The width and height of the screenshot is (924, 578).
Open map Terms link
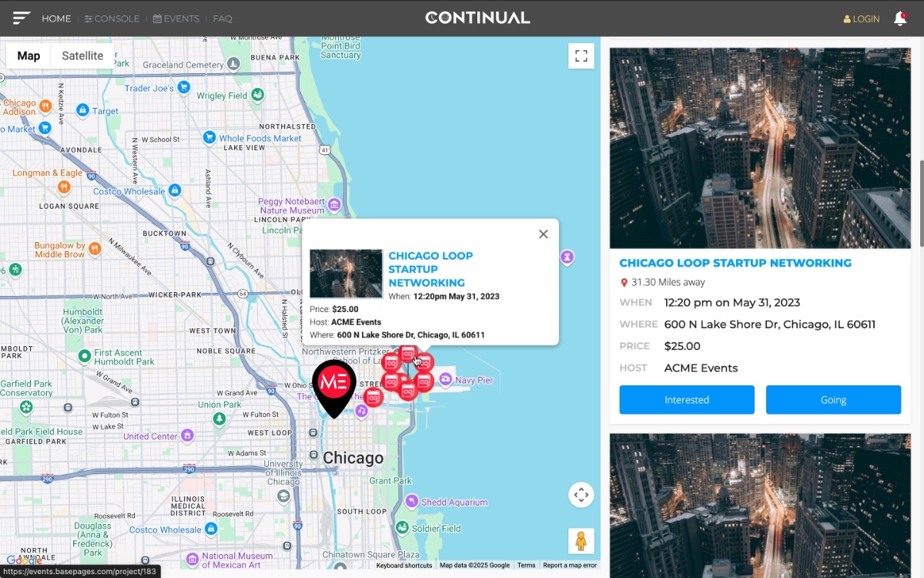(526, 566)
